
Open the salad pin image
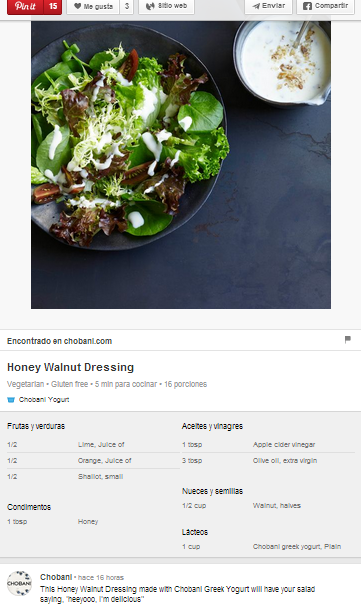(x=181, y=165)
